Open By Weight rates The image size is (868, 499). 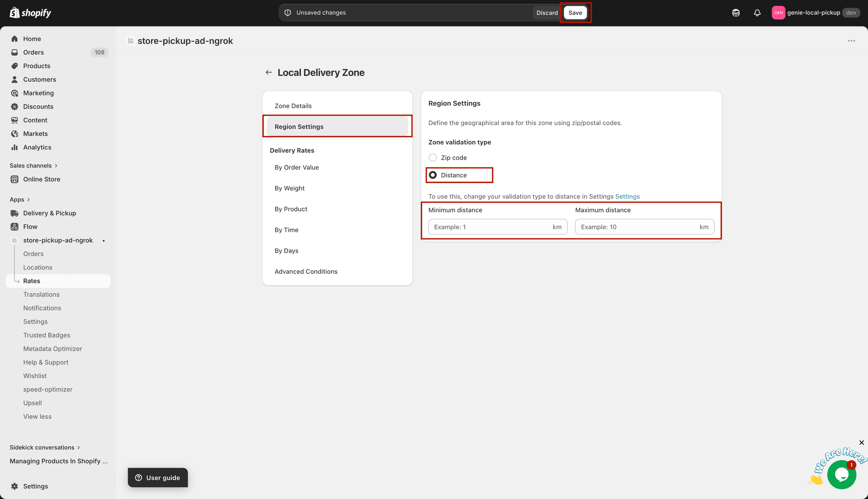pos(337,188)
